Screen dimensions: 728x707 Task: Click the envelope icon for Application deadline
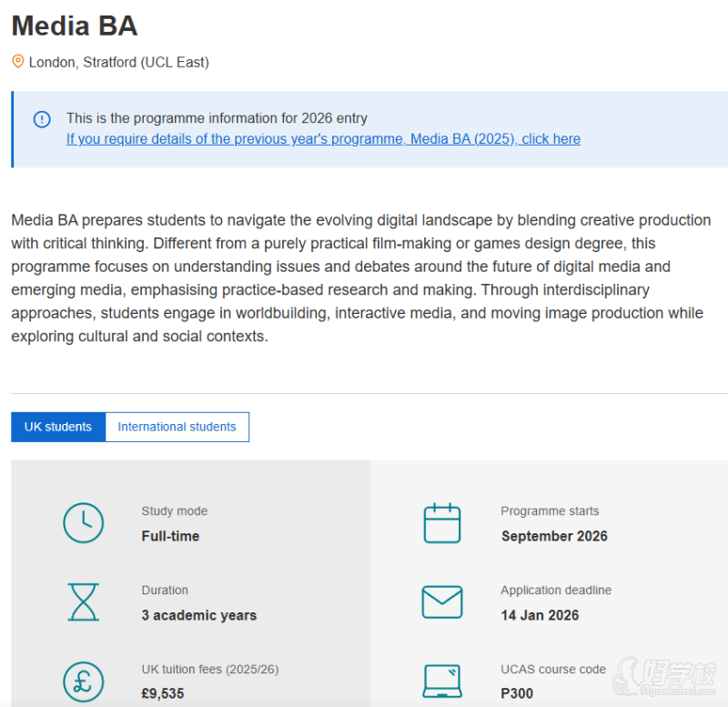[x=442, y=601]
